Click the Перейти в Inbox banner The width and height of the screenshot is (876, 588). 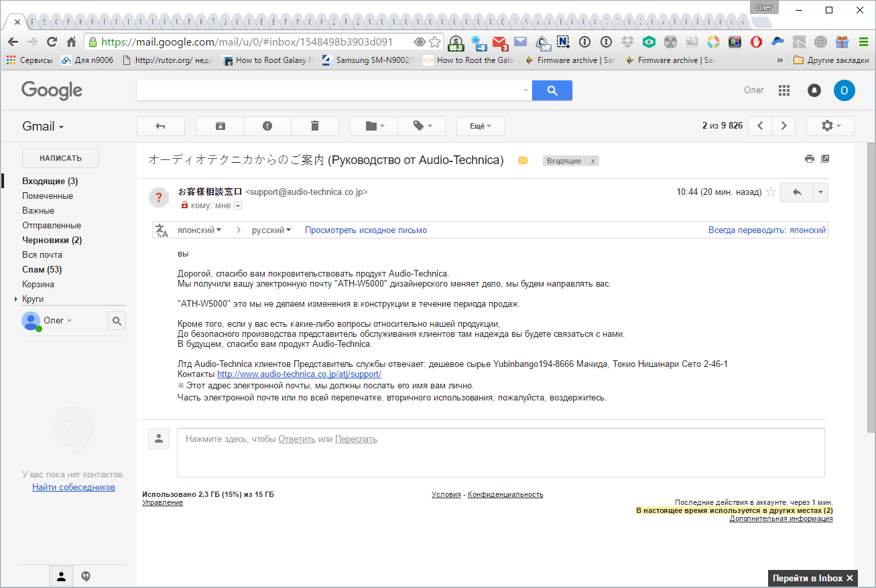pyautogui.click(x=813, y=578)
